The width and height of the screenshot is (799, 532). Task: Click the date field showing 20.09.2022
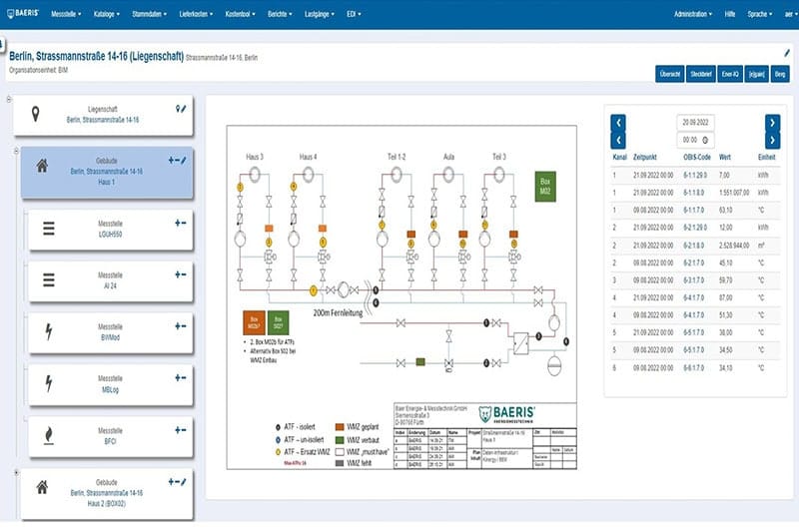tap(694, 122)
